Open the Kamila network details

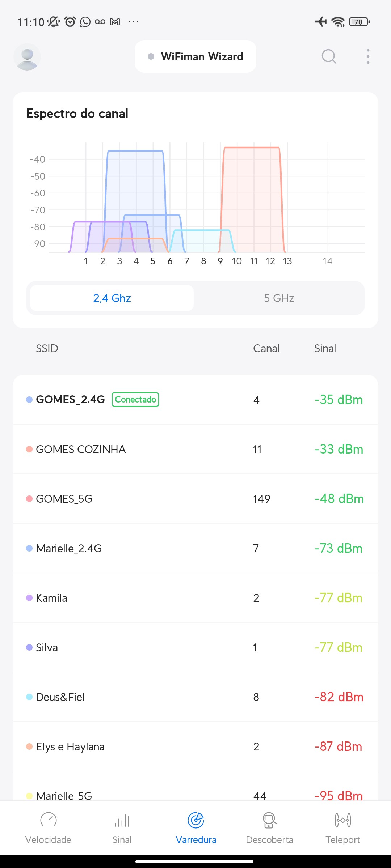(195, 598)
